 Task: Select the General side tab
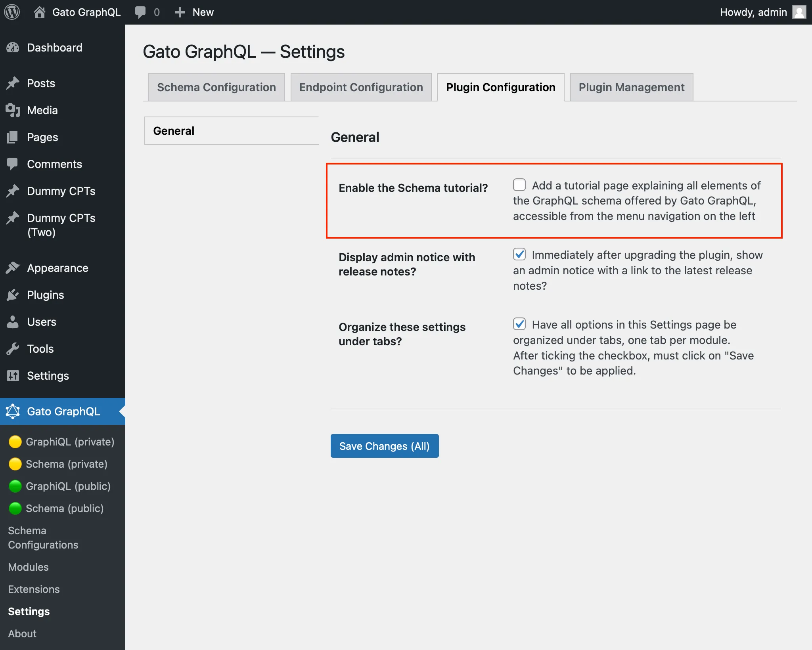[232, 131]
